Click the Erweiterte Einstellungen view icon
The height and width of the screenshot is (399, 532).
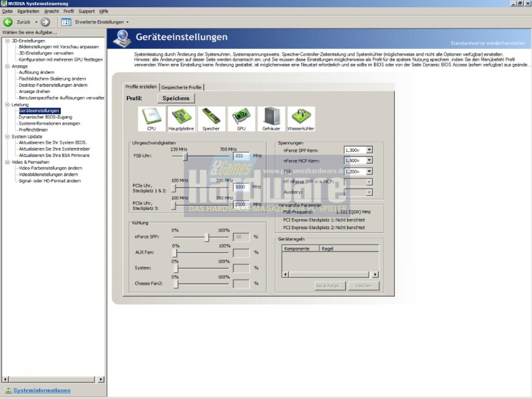click(x=66, y=22)
